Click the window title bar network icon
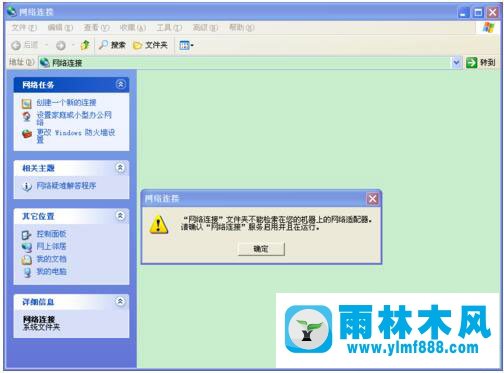This screenshot has height=373, width=504. tap(11, 11)
